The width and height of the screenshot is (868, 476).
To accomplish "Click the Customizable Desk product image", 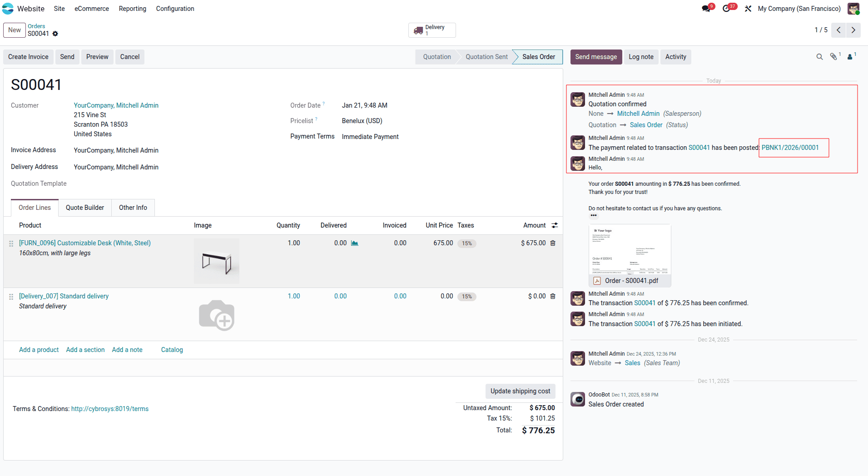I will tap(217, 261).
